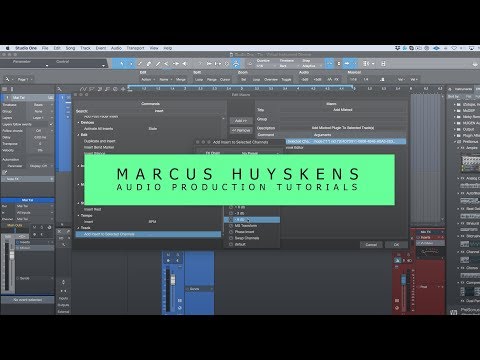The height and width of the screenshot is (360, 480).
Task: Click the quantize icon left of Quantize
Action: click(x=250, y=63)
